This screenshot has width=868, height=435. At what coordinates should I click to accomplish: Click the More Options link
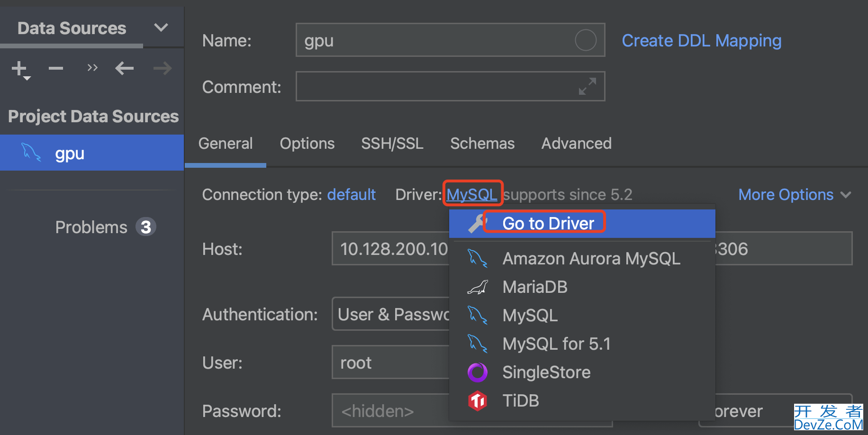(x=786, y=195)
